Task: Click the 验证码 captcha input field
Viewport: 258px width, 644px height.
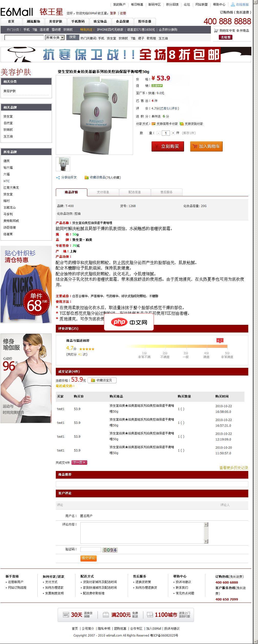Action: [91, 550]
